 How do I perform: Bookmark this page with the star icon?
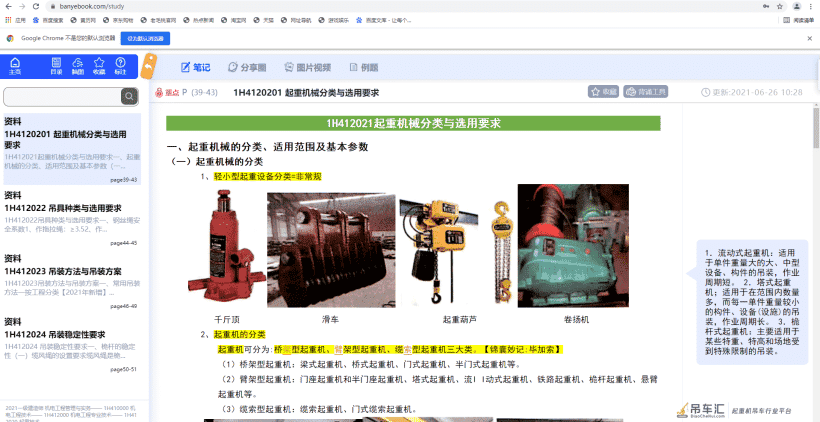tap(780, 6)
